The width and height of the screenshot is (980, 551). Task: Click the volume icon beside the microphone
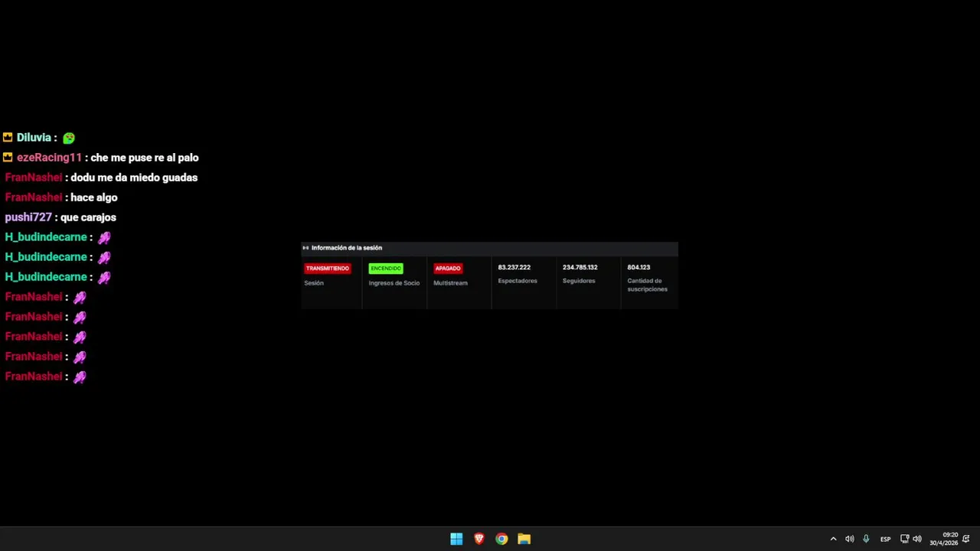point(849,539)
